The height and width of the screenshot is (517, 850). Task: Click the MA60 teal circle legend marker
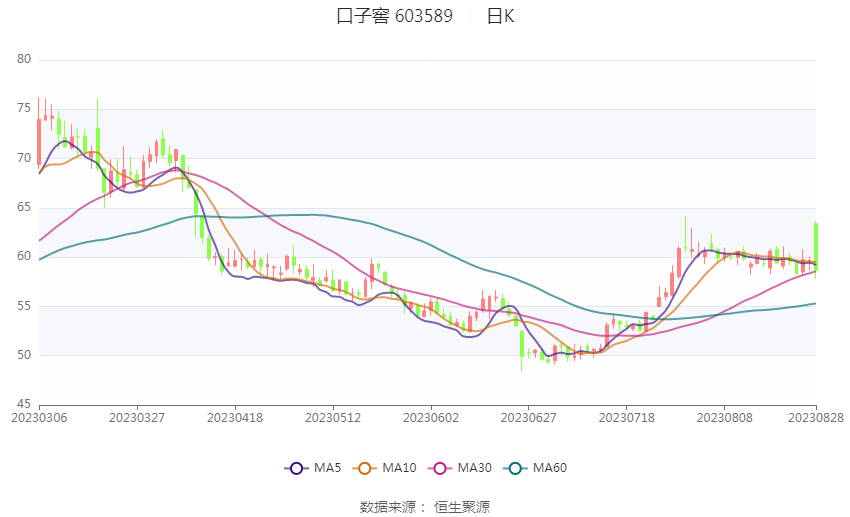[x=515, y=468]
